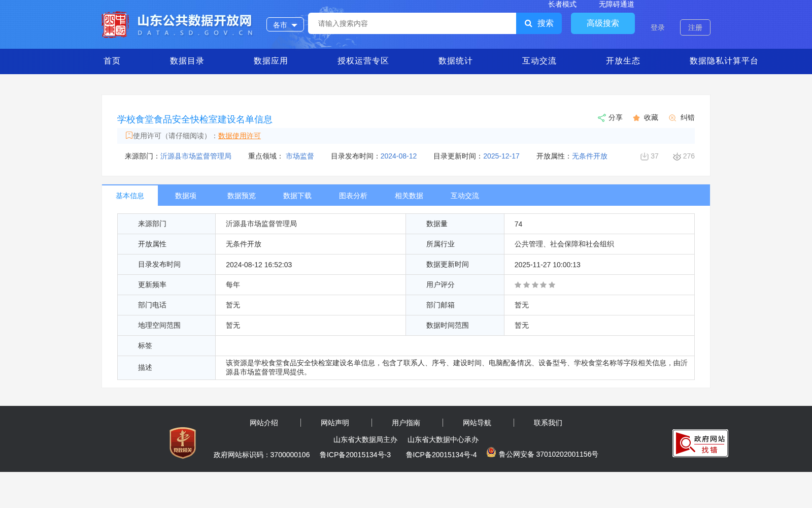
Task: Open 授权运营专区 navigation item
Action: point(363,61)
